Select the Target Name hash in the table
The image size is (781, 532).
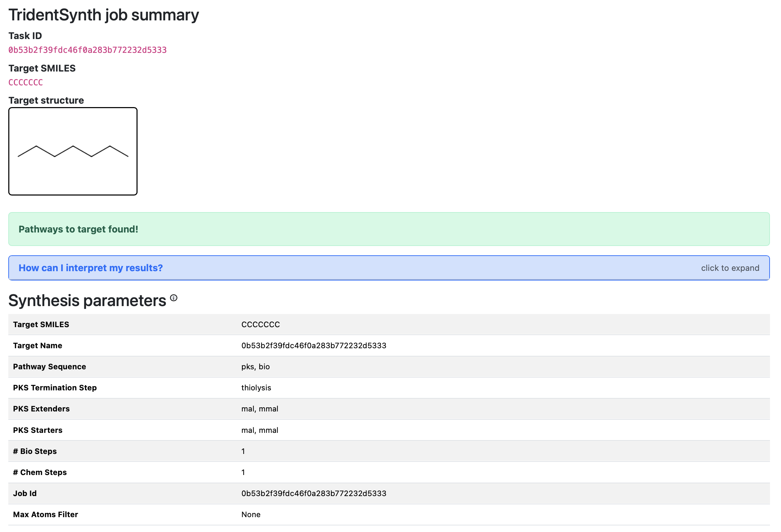[x=314, y=345]
